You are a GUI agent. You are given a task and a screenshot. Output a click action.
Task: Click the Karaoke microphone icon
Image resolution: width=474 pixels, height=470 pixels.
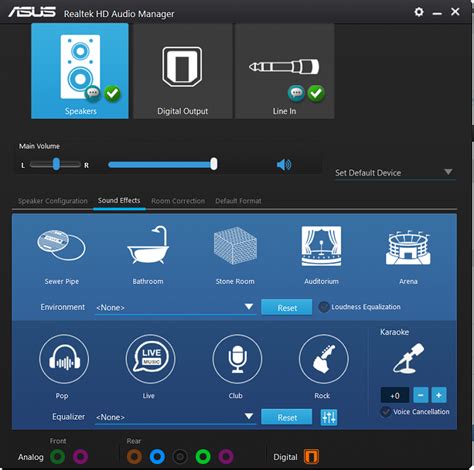(x=409, y=359)
